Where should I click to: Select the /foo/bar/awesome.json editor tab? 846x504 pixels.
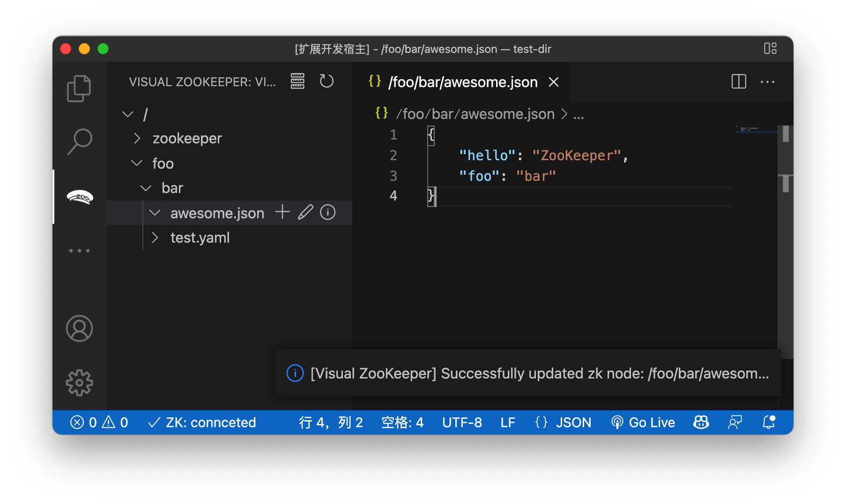pyautogui.click(x=461, y=82)
